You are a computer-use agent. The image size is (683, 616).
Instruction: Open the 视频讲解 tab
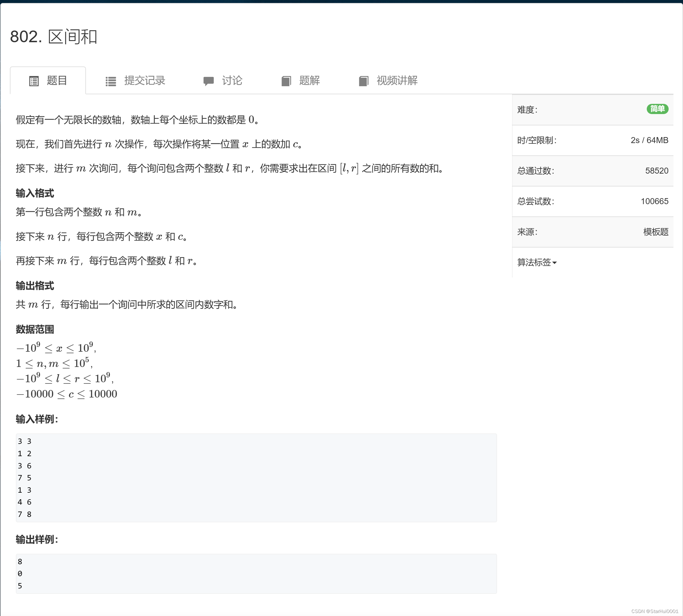coord(397,81)
